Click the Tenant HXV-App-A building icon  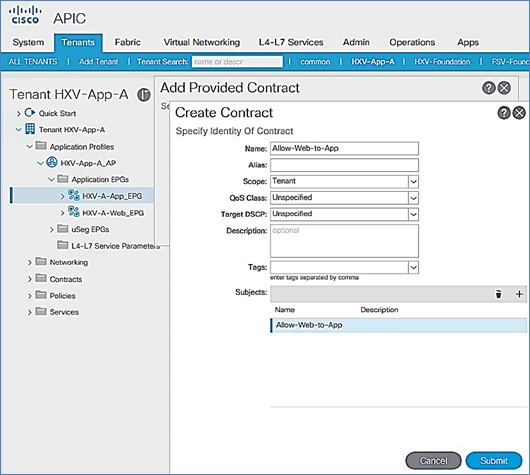coord(30,129)
